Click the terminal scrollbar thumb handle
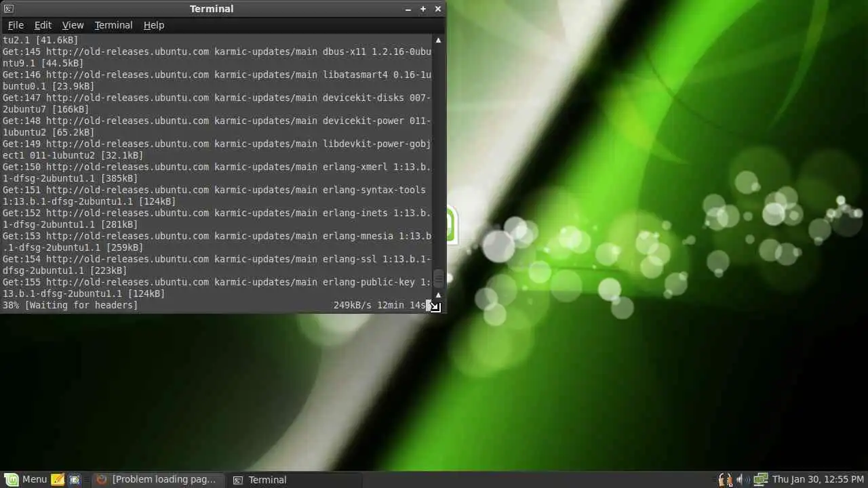The height and width of the screenshot is (488, 868). tap(438, 279)
